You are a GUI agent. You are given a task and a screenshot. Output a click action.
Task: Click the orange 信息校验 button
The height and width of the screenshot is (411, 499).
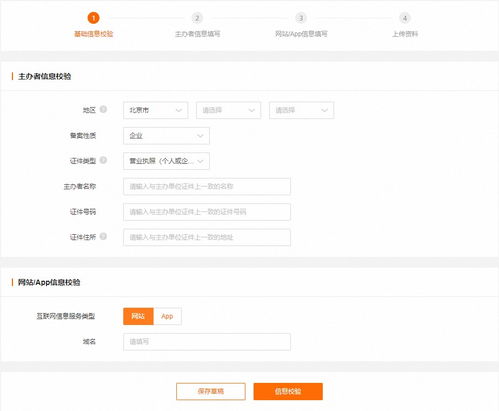pos(288,391)
